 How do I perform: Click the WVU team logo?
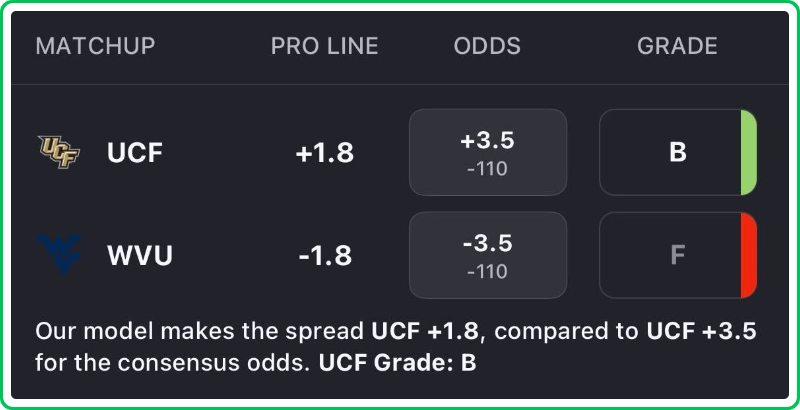59,255
